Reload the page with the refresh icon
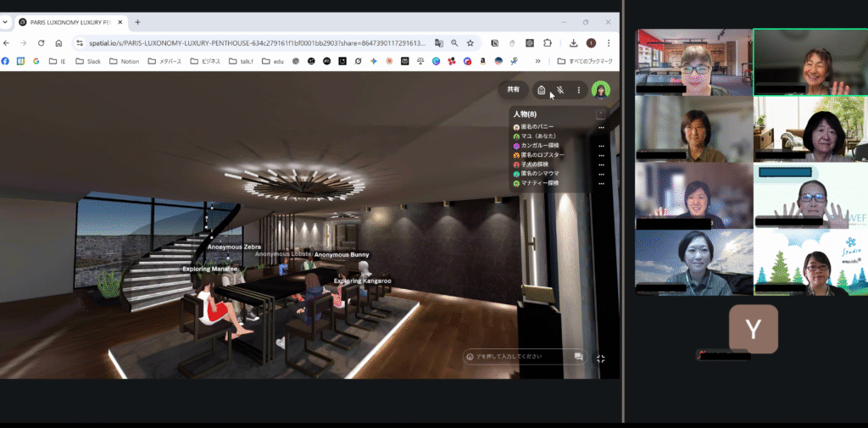The image size is (868, 428). coord(41,42)
